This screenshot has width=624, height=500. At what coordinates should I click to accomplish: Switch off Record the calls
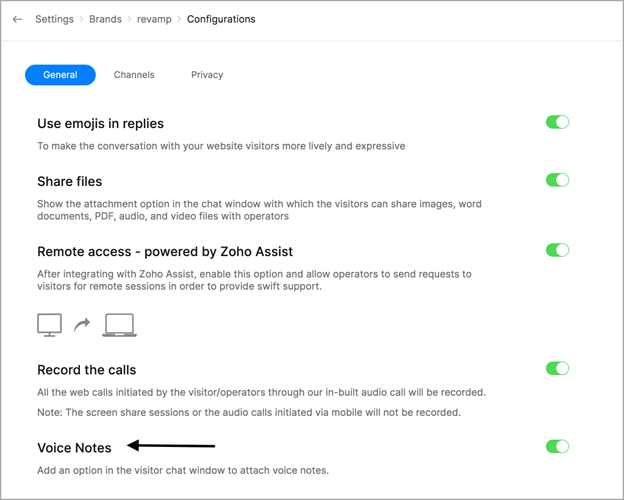tap(557, 368)
